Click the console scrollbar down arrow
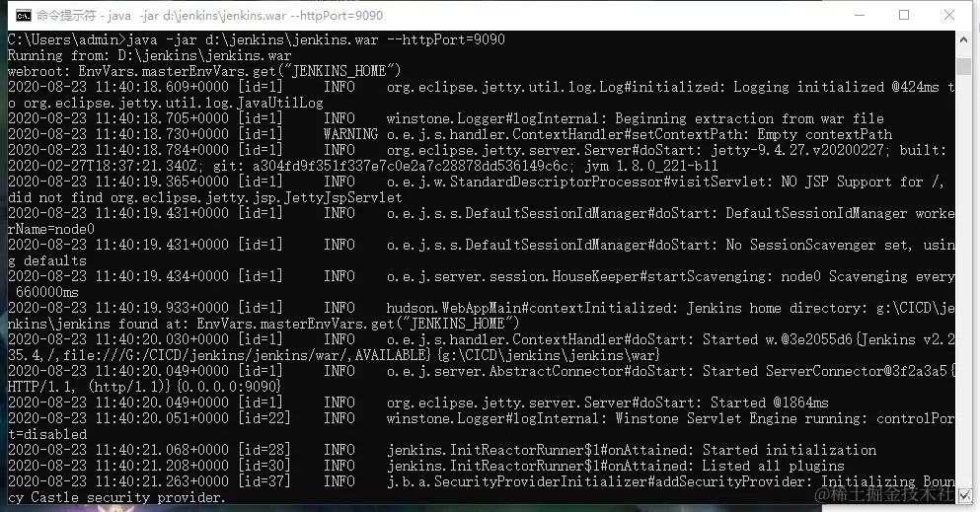This screenshot has width=980, height=512. tap(963, 495)
